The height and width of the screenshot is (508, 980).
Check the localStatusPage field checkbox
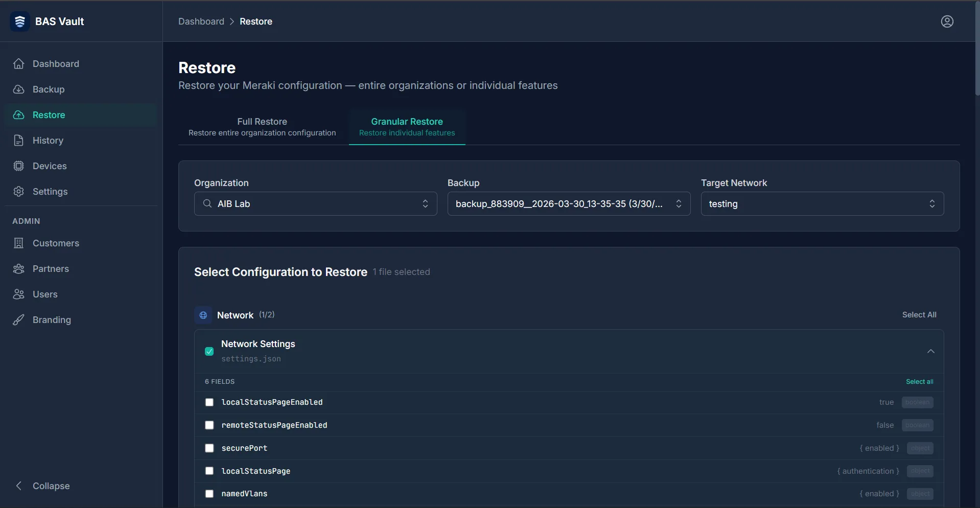click(209, 471)
